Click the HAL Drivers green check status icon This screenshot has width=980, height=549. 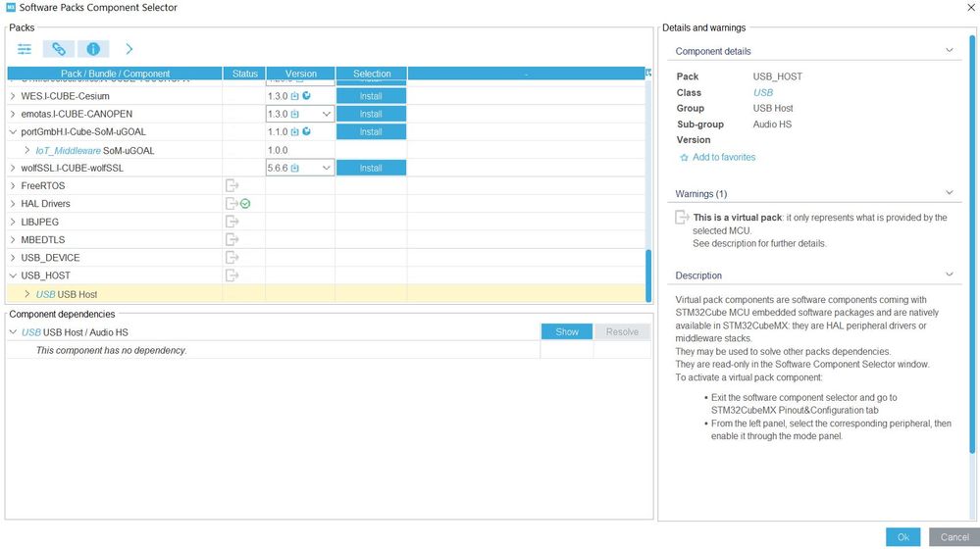245,204
